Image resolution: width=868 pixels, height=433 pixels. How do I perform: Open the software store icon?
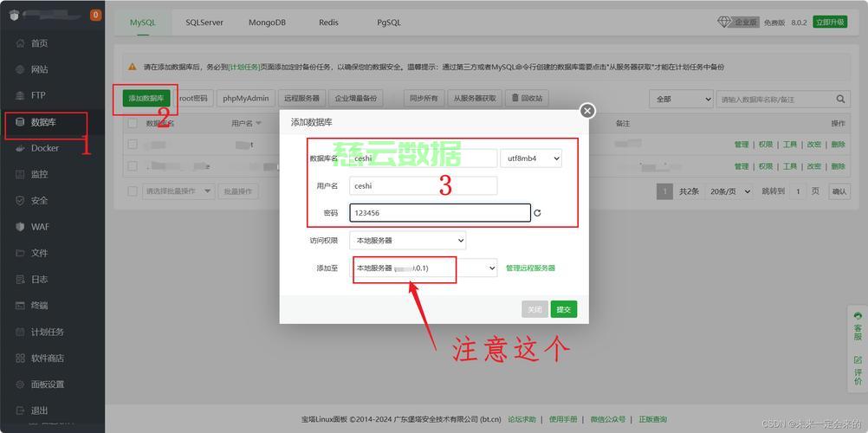point(20,359)
